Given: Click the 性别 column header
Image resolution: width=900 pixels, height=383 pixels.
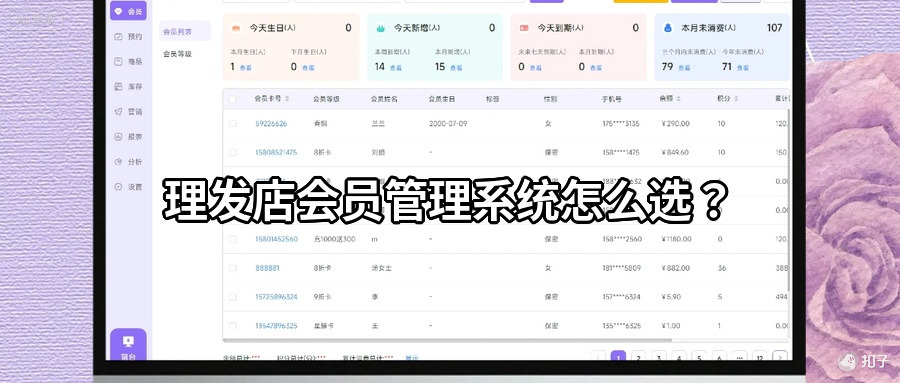Looking at the screenshot, I should 550,99.
